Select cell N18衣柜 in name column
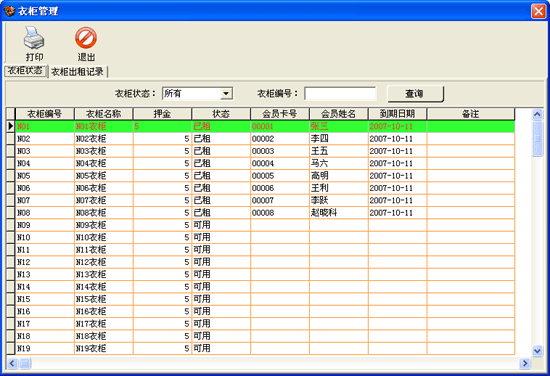The image size is (550, 376). (104, 336)
